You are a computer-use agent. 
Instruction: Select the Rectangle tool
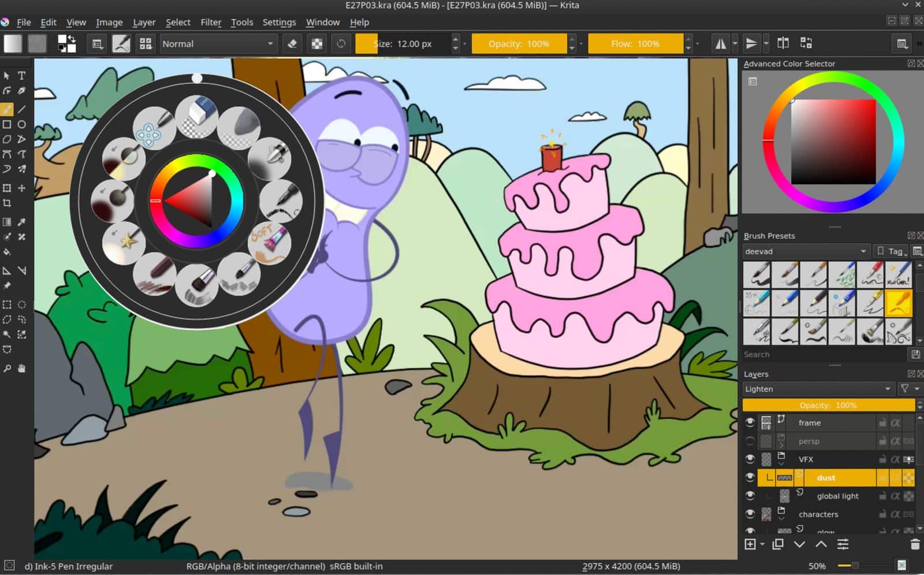(x=7, y=124)
